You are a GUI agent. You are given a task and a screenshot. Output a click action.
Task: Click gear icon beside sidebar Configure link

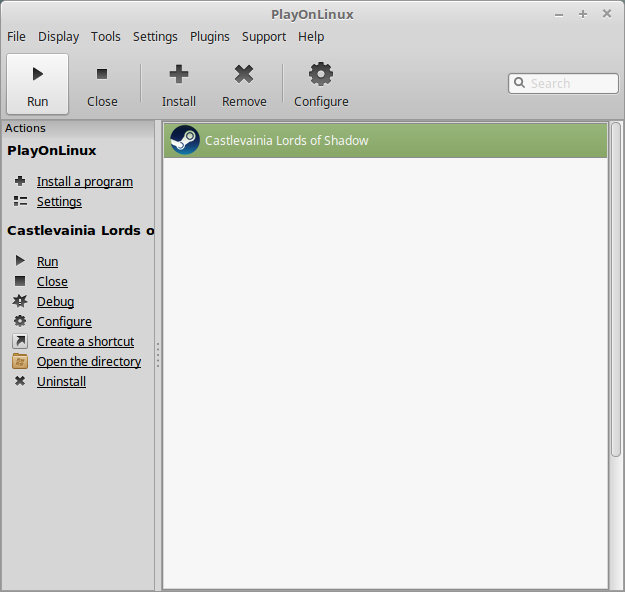20,321
